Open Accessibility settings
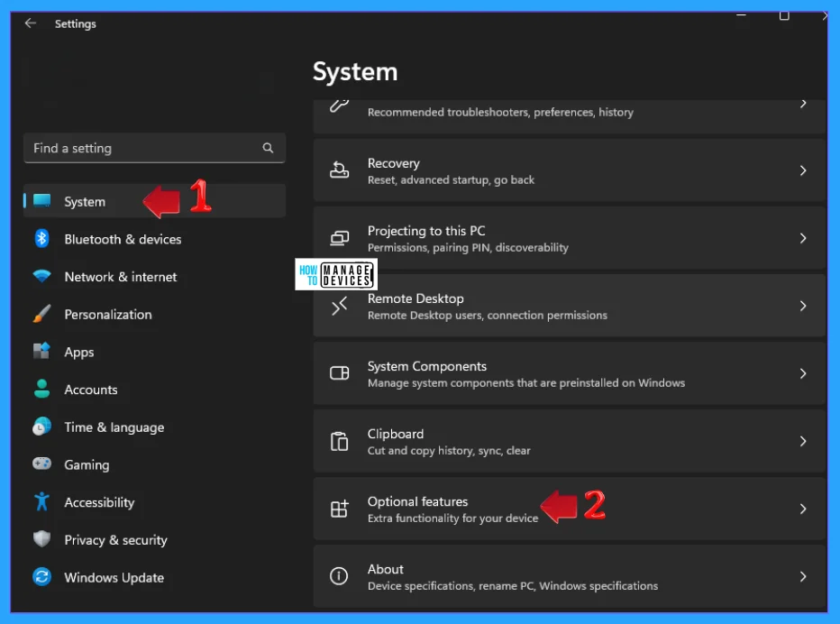Viewport: 840px width, 624px height. click(154, 501)
